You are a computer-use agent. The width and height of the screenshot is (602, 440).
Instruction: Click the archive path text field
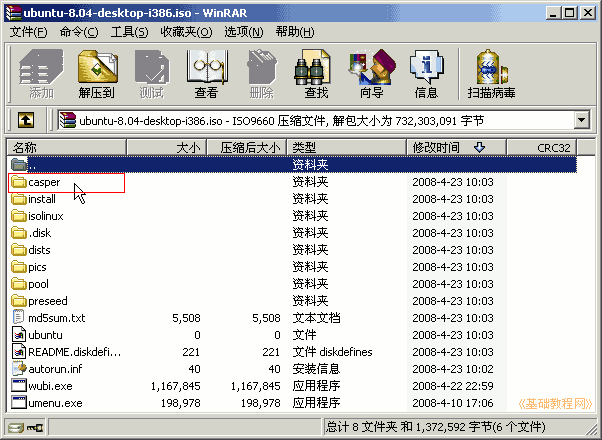click(316, 120)
